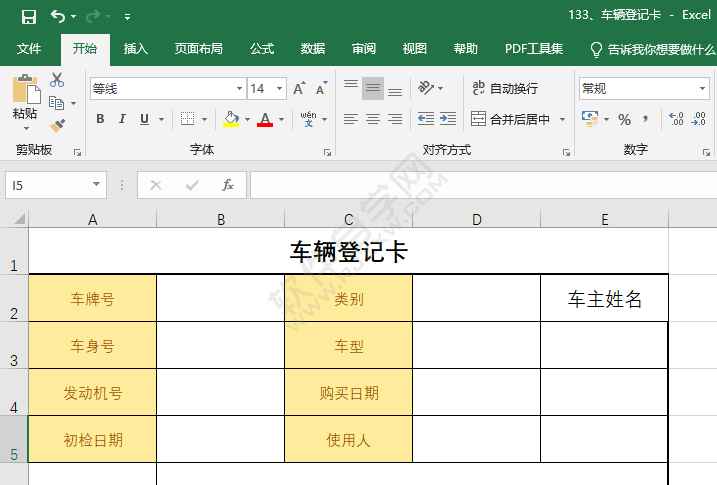The height and width of the screenshot is (485, 717).
Task: Click the phonetic guide wén icon
Action: [309, 119]
